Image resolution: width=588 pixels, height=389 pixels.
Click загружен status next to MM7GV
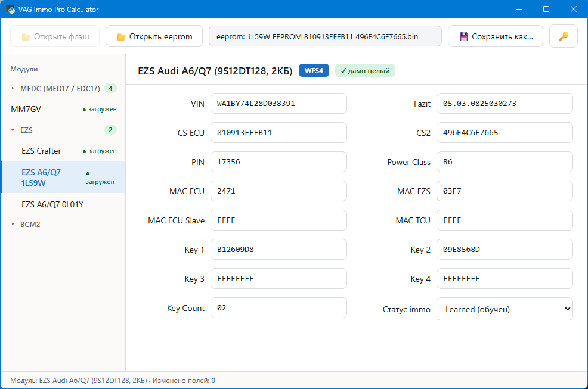100,110
